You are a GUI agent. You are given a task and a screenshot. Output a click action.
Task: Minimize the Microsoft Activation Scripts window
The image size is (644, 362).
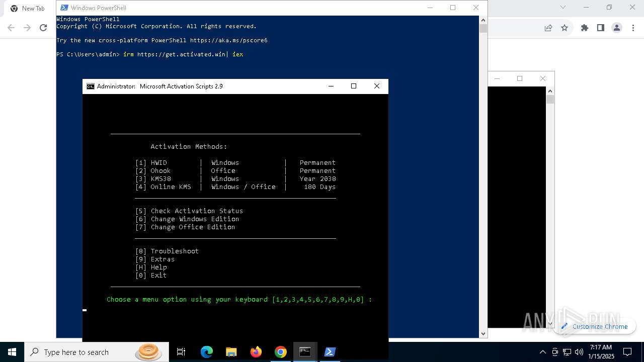pos(331,86)
